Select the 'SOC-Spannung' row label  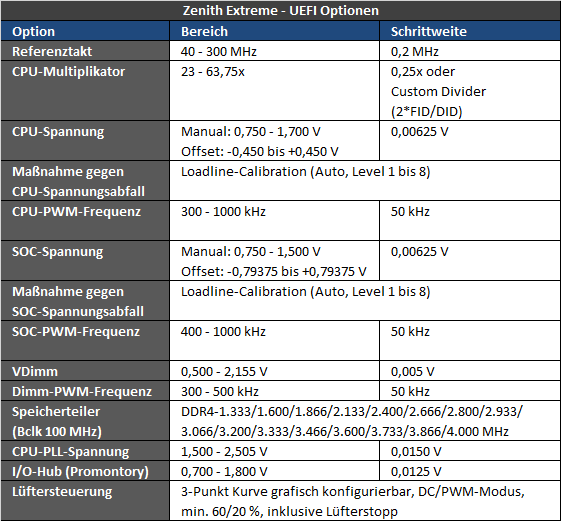[x=58, y=252]
